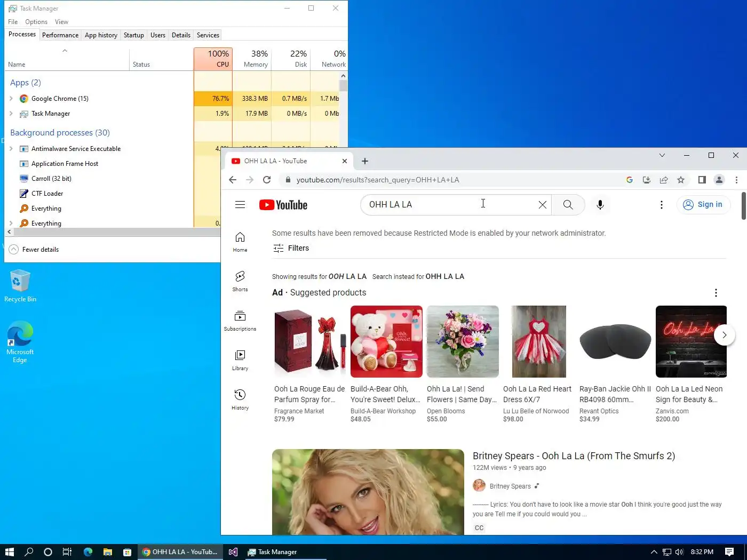Click the install app icon in address bar
Image resolution: width=747 pixels, height=560 pixels.
click(647, 180)
